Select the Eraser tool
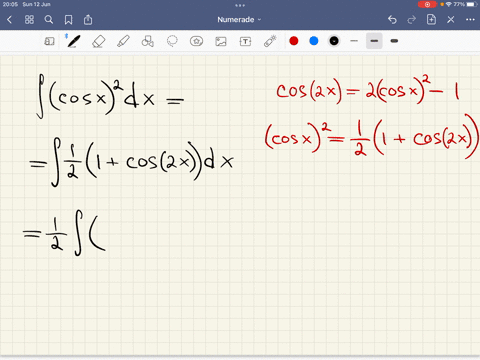The width and height of the screenshot is (480, 360). click(98, 41)
